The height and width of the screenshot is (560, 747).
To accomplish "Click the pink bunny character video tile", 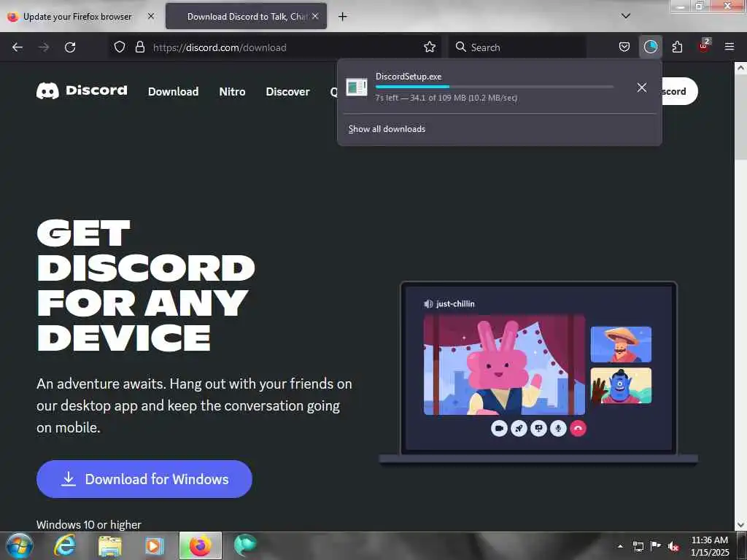I will pyautogui.click(x=504, y=365).
